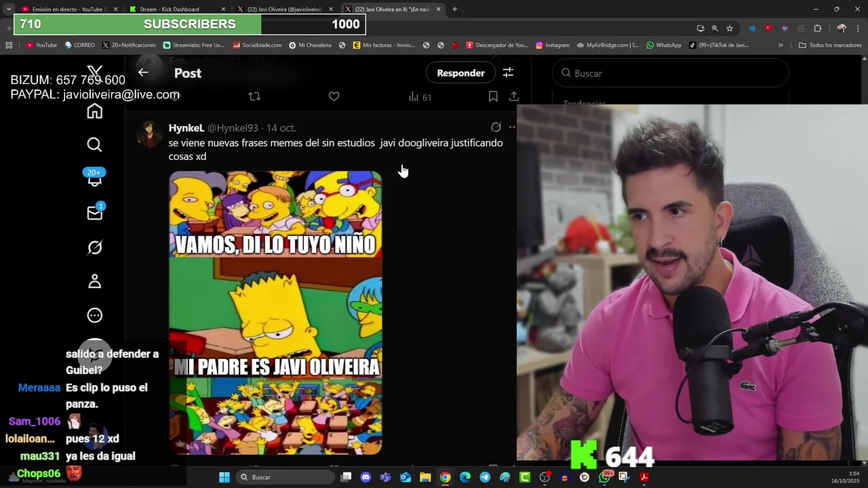The width and height of the screenshot is (868, 488).
Task: Open Mis facturas bookmark
Action: click(x=384, y=45)
